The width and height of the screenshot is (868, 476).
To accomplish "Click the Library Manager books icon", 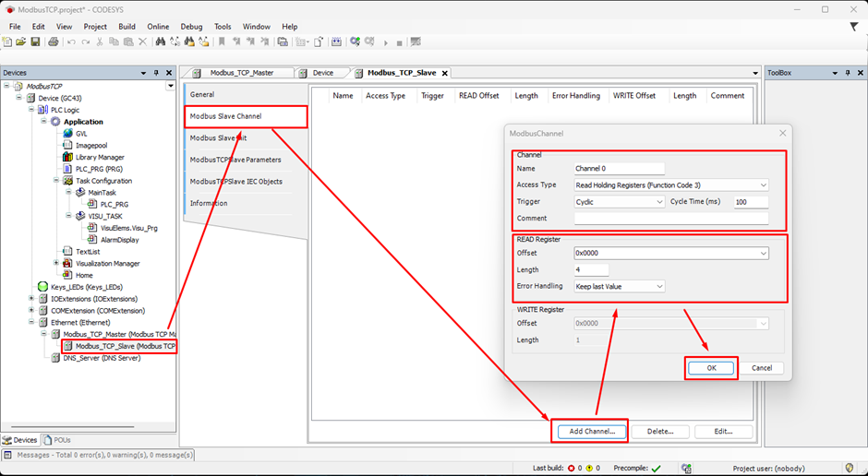I will 67,157.
